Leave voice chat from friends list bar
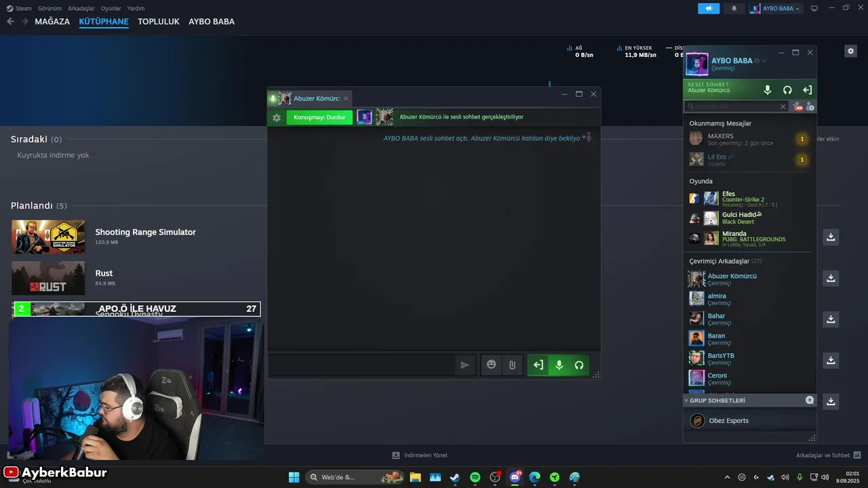Viewport: 868px width, 488px height. pyautogui.click(x=807, y=89)
